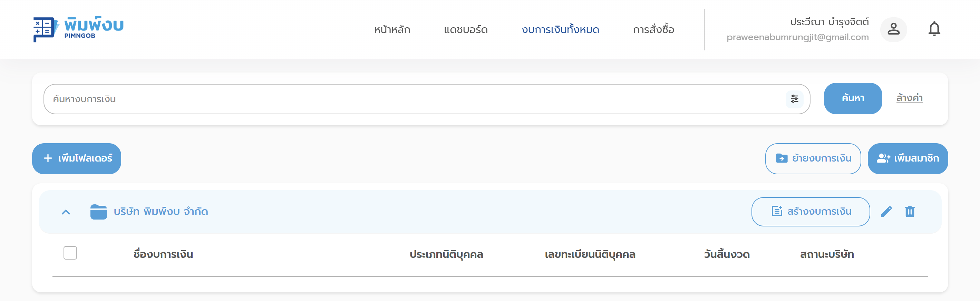Viewport: 980px width, 301px height.
Task: Click ย้ายงบการเงin move button
Action: 813,159
